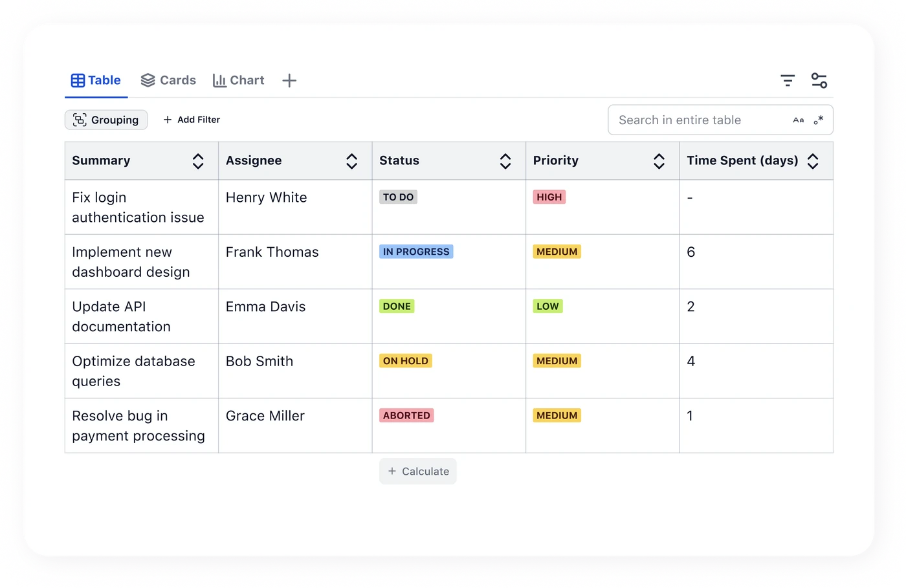Click the Calculate button
The height and width of the screenshot is (588, 906).
click(x=418, y=472)
